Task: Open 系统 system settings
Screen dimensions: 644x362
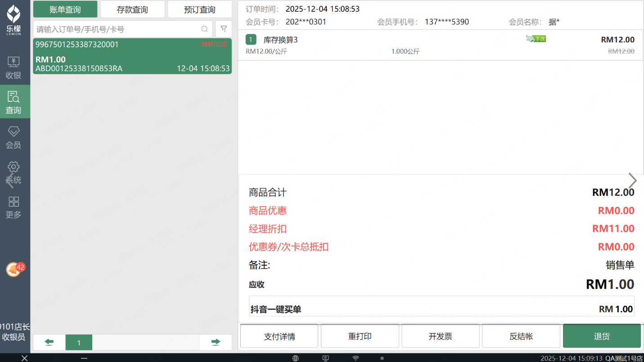Action: pyautogui.click(x=14, y=172)
